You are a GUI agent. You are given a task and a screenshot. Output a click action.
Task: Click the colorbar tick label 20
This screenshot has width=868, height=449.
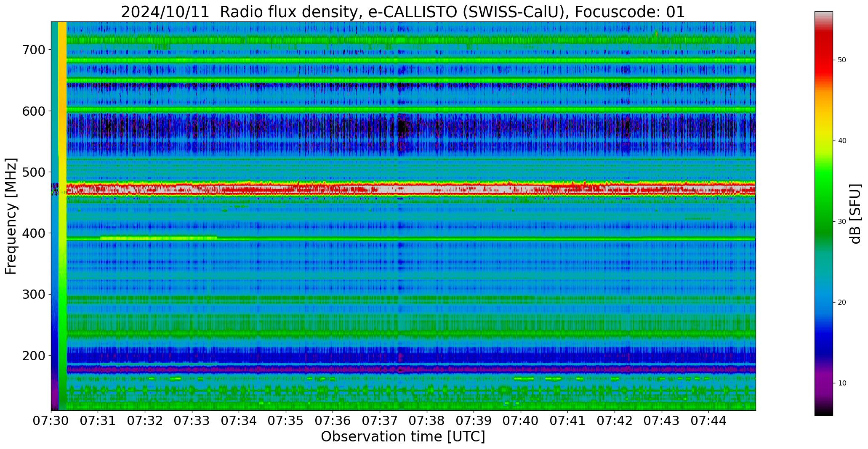coord(842,303)
